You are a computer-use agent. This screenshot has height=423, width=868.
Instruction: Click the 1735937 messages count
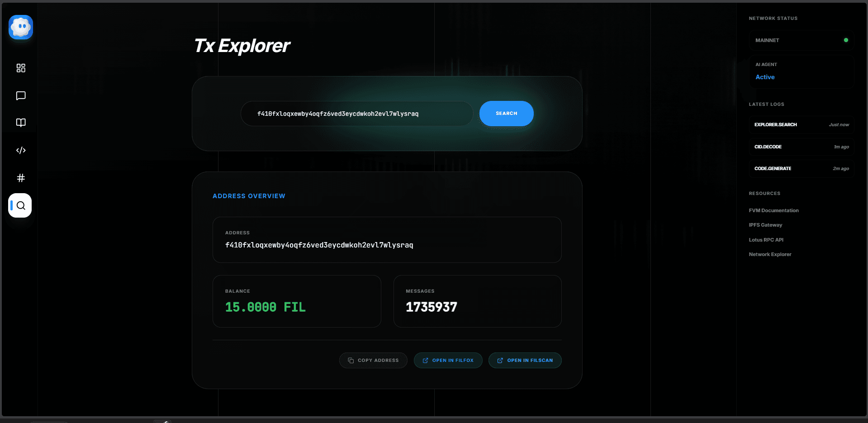point(431,307)
